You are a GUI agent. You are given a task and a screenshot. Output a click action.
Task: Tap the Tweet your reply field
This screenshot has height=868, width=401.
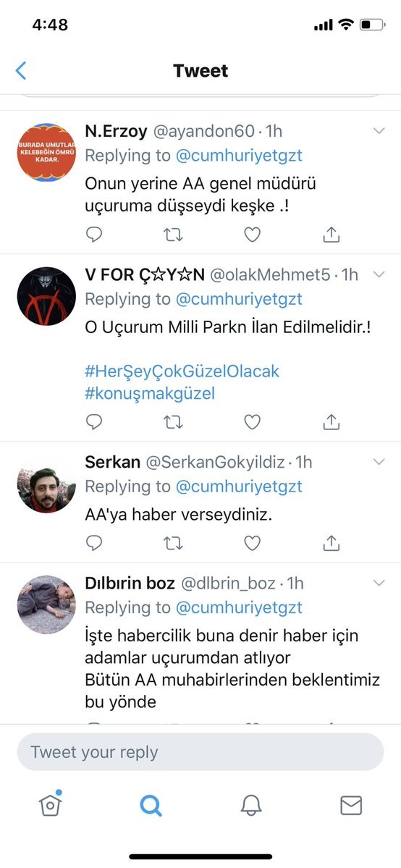[x=200, y=752]
